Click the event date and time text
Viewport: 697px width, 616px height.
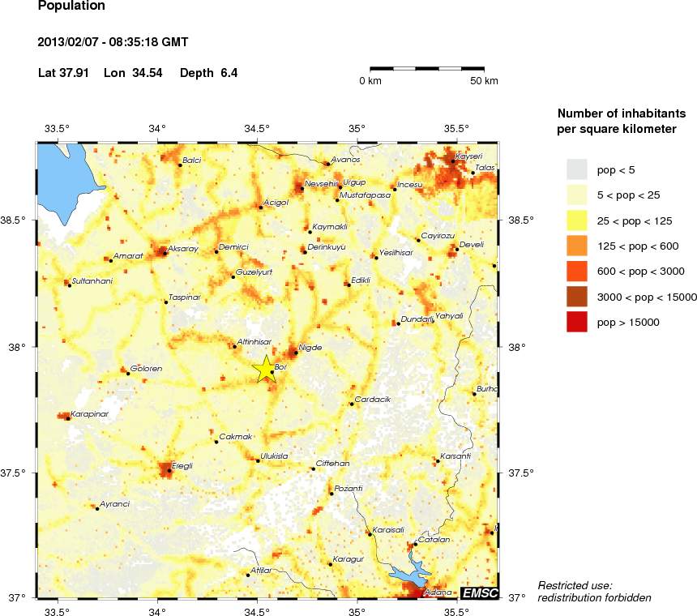[113, 42]
